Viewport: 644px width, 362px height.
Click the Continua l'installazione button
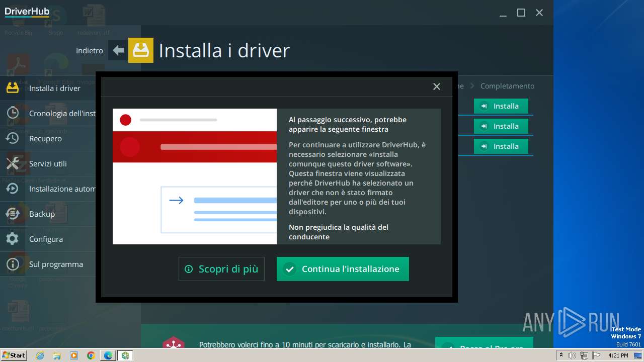[x=343, y=269]
